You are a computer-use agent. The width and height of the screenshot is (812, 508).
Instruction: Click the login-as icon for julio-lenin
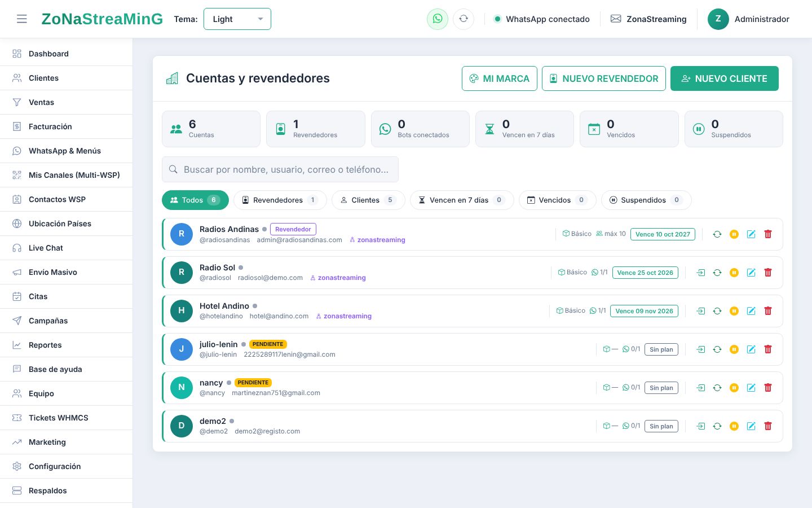(700, 349)
